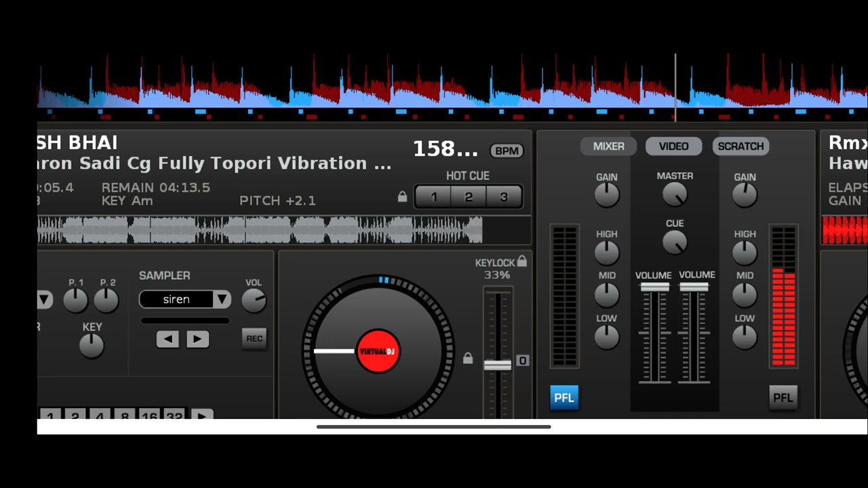Click the sampler VOL knob
The image size is (868, 488).
[254, 300]
